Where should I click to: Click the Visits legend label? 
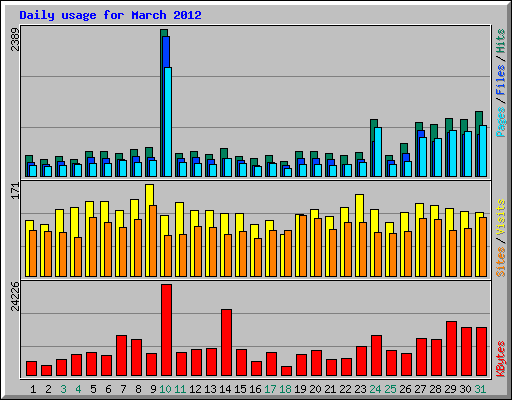point(501,217)
